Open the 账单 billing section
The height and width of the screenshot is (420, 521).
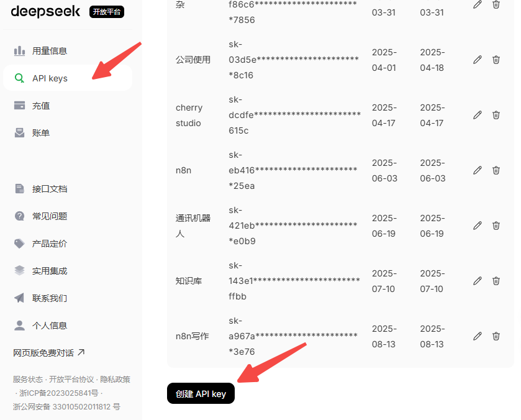tap(40, 133)
